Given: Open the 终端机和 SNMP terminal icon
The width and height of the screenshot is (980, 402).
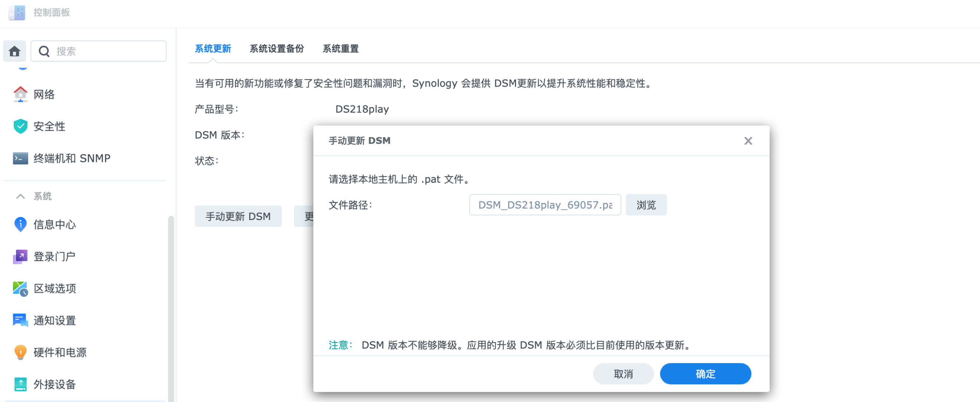Looking at the screenshot, I should (20, 158).
